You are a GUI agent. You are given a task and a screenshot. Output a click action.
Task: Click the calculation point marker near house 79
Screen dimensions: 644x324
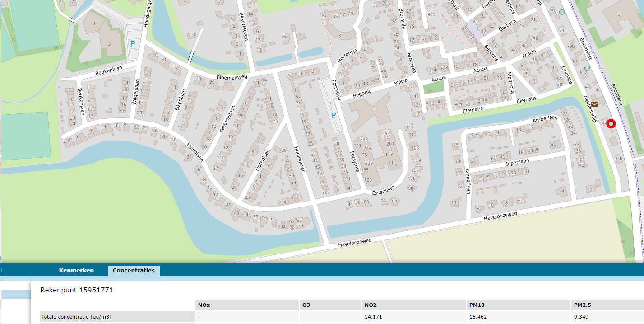pos(561,12)
